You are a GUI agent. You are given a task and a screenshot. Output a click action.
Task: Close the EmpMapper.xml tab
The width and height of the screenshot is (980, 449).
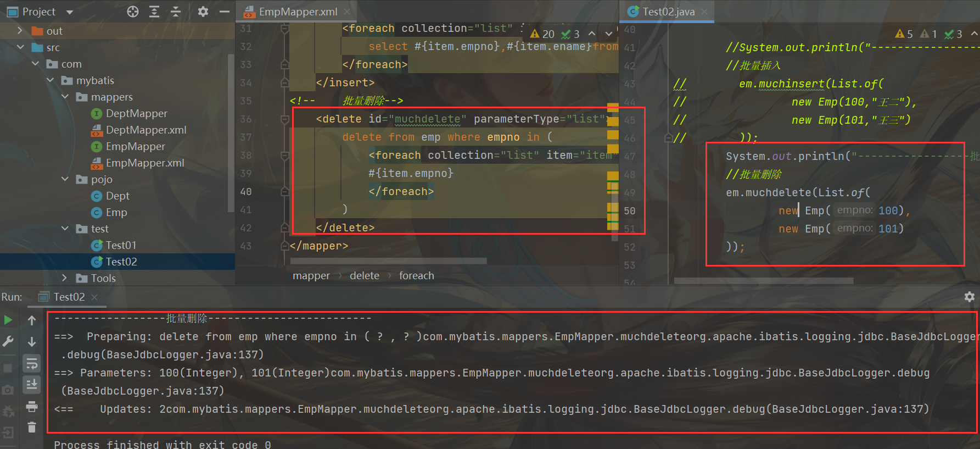click(x=347, y=12)
